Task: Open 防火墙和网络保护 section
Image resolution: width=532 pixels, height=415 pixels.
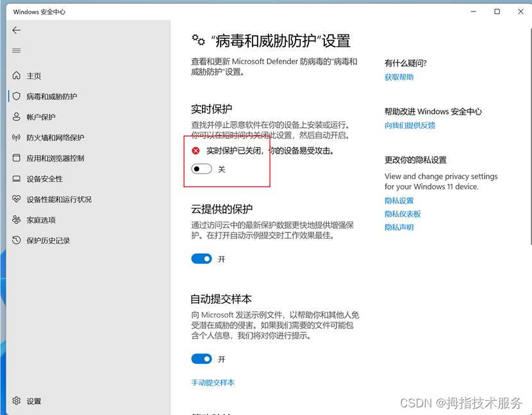Action: pyautogui.click(x=55, y=137)
